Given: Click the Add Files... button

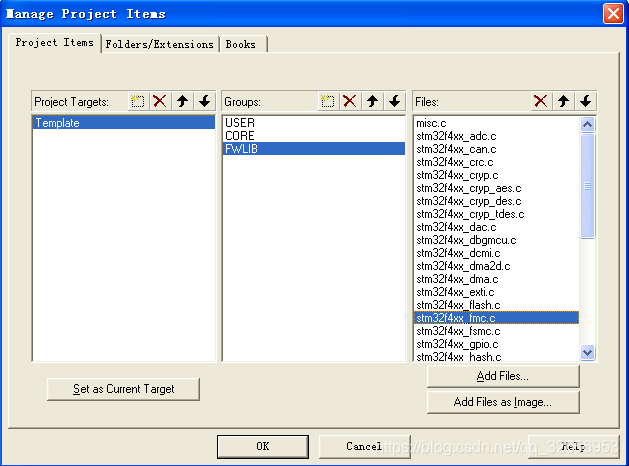Looking at the screenshot, I should (x=503, y=376).
